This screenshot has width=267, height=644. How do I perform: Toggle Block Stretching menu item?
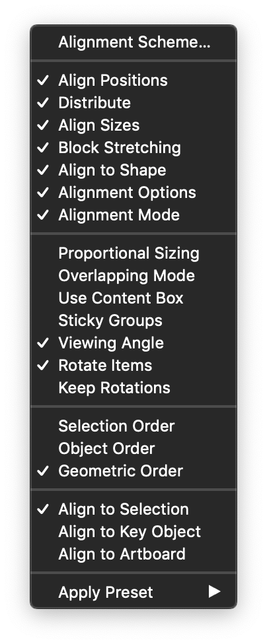point(133,148)
